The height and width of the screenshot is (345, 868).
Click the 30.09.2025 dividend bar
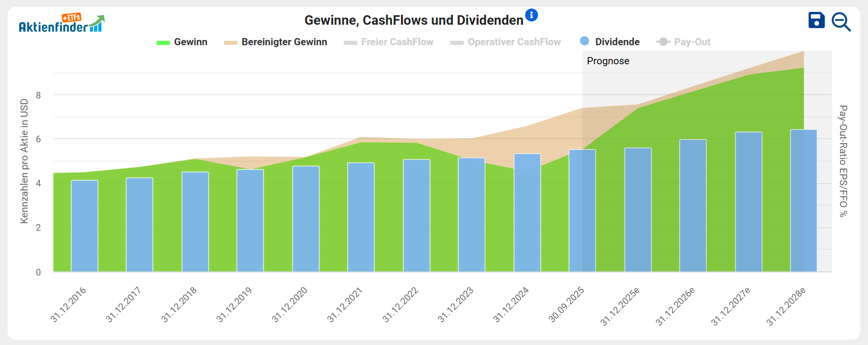click(x=582, y=211)
